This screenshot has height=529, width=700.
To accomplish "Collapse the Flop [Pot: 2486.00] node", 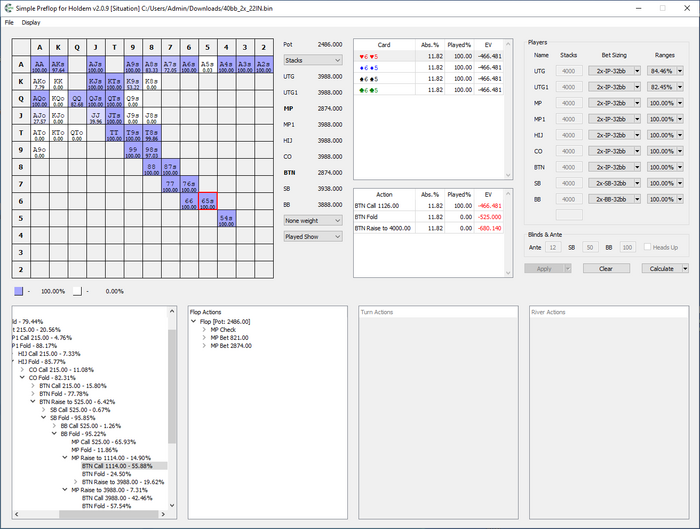I will click(x=194, y=321).
